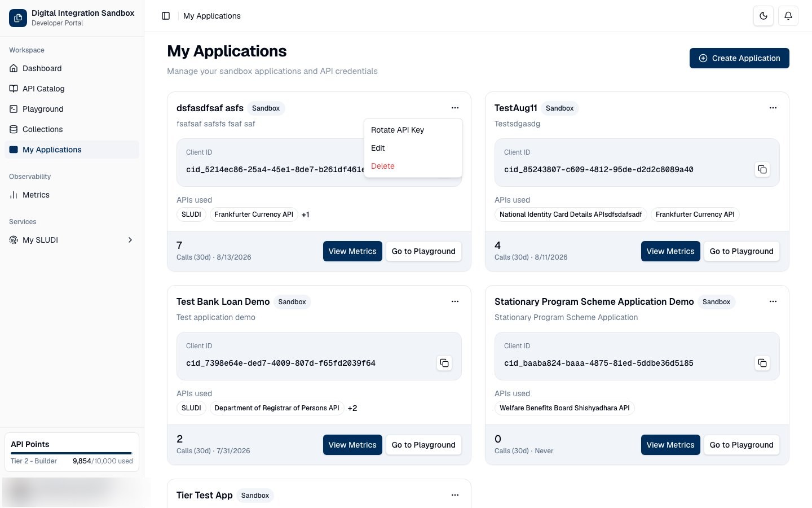Choose Delete in the context menu
Screen dimensions: 812x508
413,166
